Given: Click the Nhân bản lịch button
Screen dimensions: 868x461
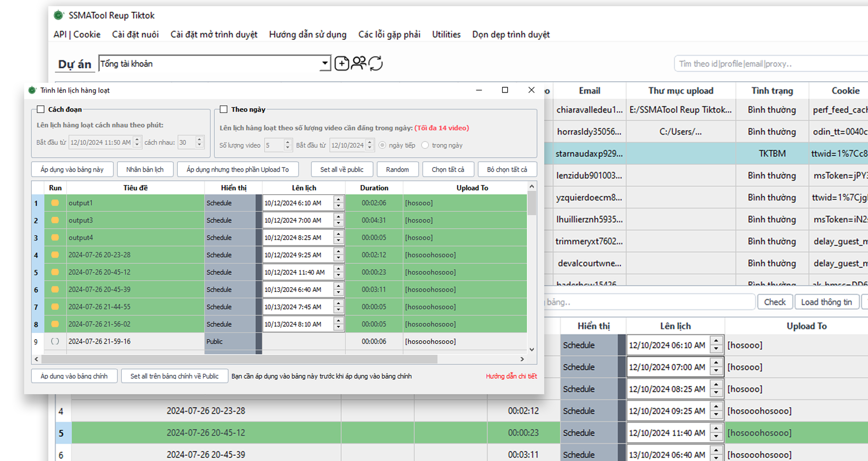Looking at the screenshot, I should coord(145,170).
